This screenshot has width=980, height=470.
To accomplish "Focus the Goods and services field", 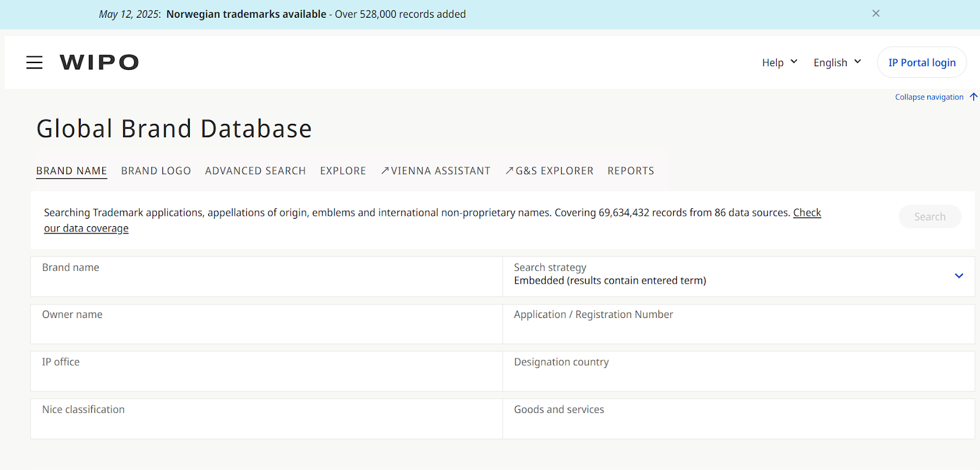I will pyautogui.click(x=739, y=419).
